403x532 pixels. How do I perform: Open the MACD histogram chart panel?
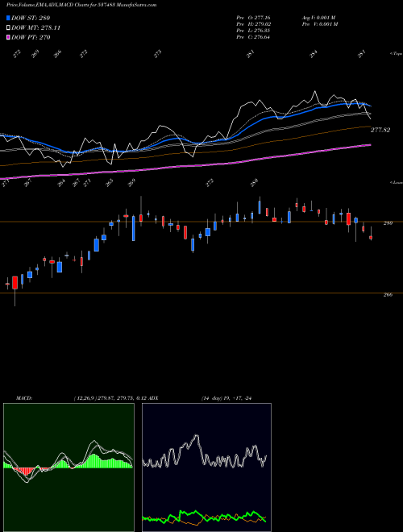tap(69, 468)
